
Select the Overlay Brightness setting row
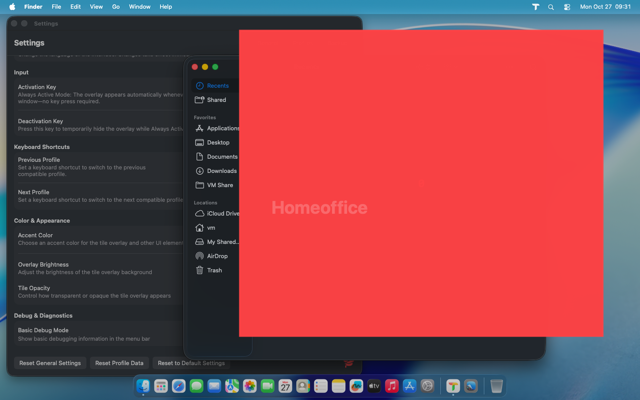click(100, 268)
